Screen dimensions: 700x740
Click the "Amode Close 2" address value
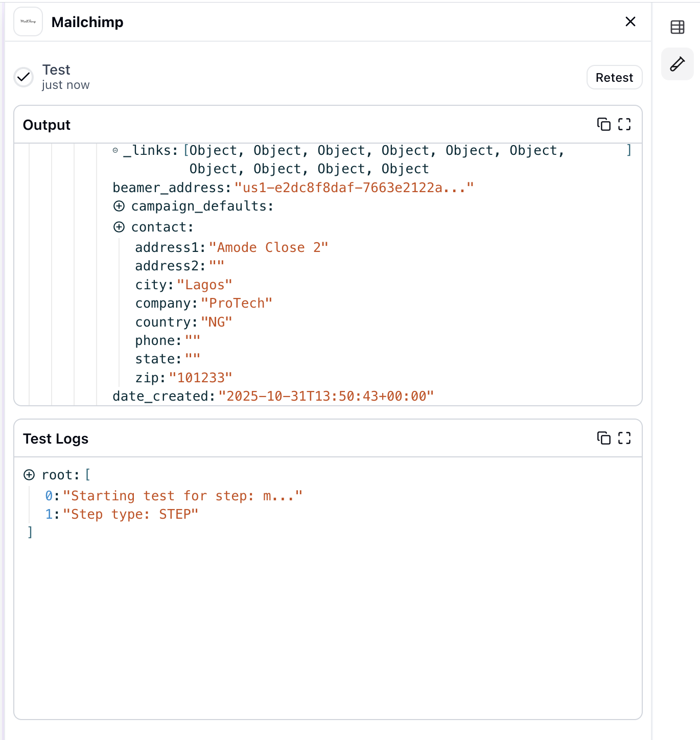tap(268, 248)
